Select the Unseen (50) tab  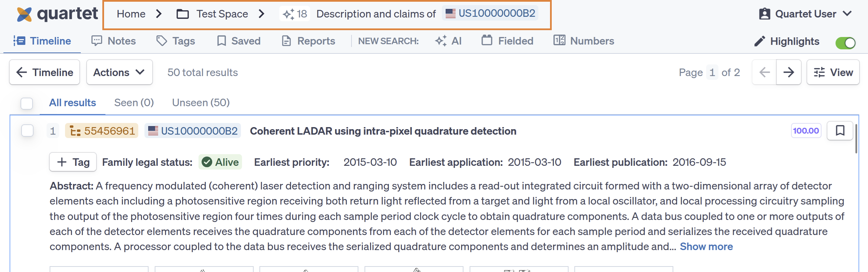tap(201, 102)
